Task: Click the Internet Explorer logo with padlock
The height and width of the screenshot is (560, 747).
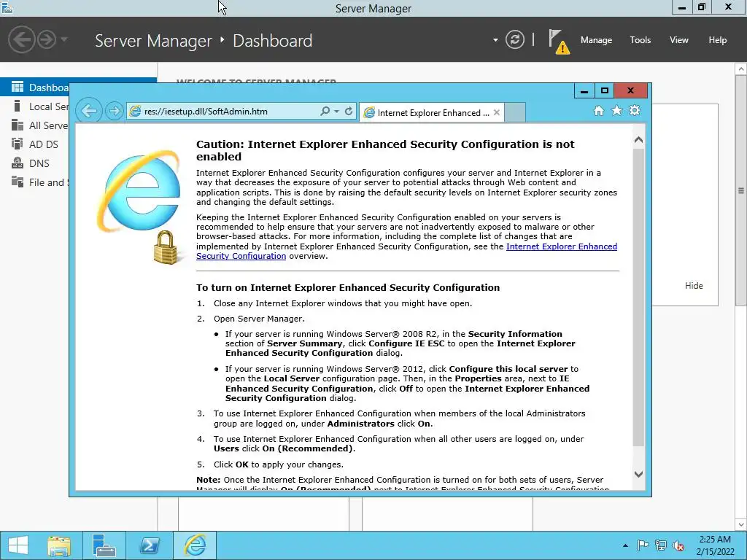Action: coord(139,207)
